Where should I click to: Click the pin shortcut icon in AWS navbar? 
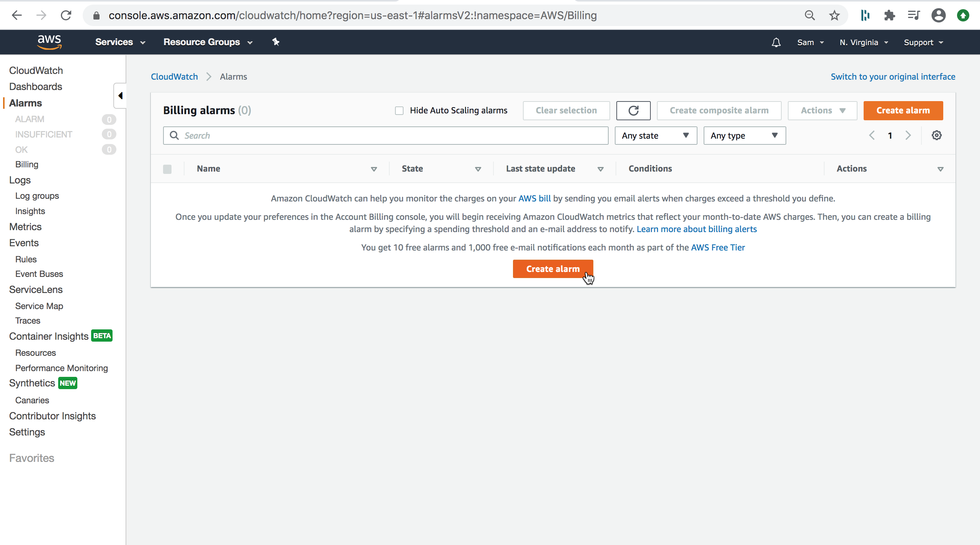(276, 42)
